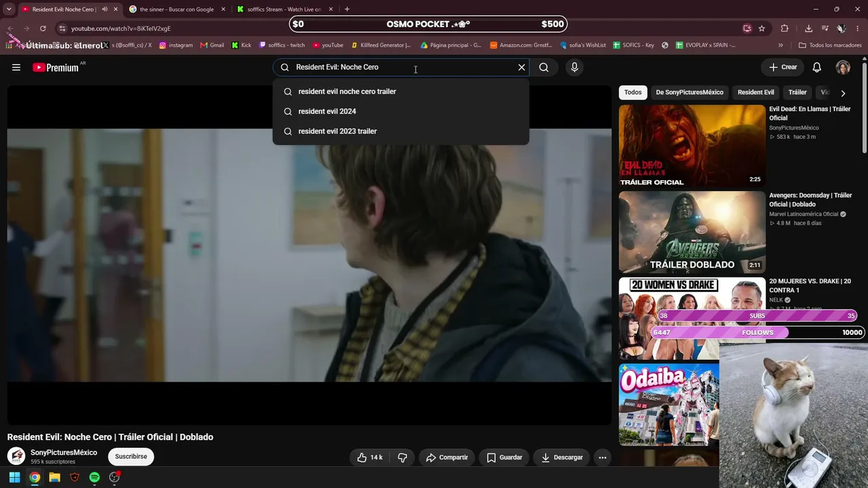Screen dimensions: 868x488
Task: Open Avengers: Doomsday video title link
Action: click(x=810, y=199)
